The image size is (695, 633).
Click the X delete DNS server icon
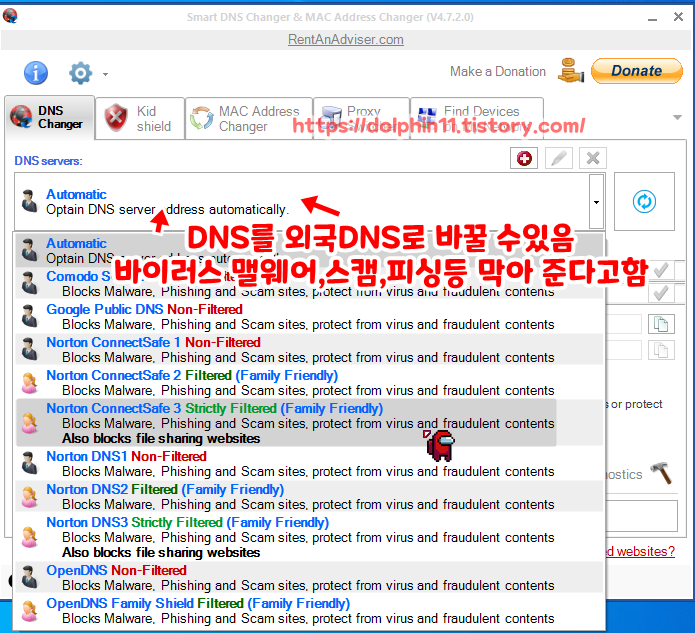[x=593, y=158]
